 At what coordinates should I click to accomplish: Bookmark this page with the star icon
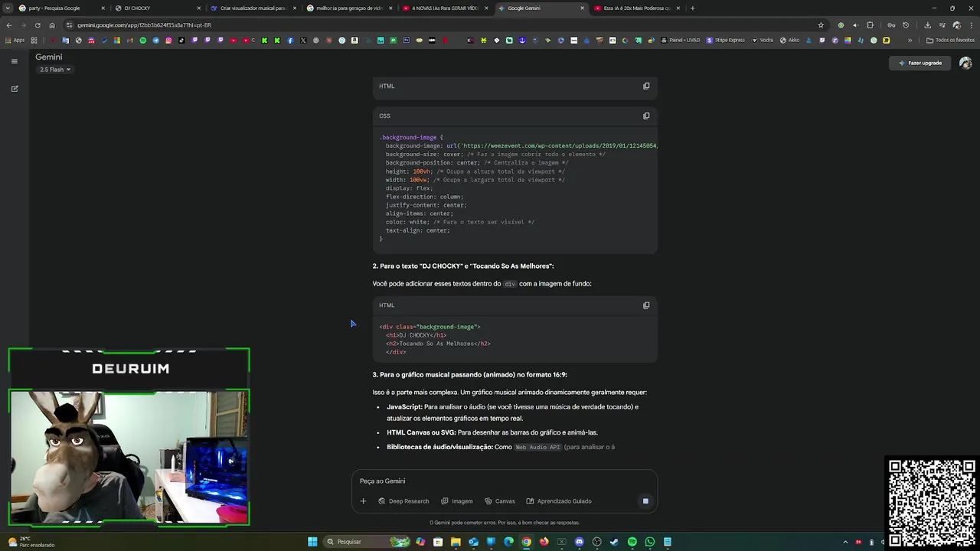(x=821, y=25)
